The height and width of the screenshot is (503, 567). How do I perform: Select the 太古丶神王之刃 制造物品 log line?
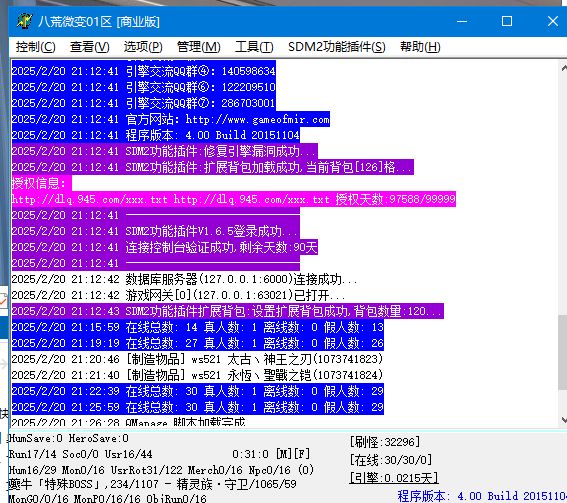pos(197,359)
